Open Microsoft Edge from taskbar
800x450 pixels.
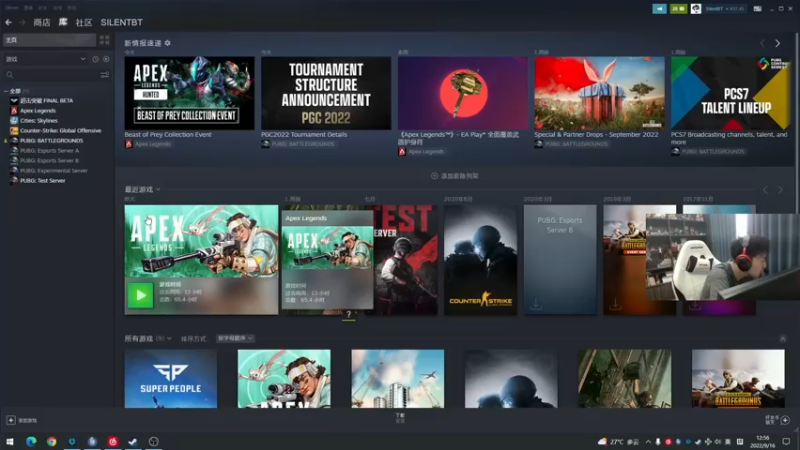click(x=31, y=442)
